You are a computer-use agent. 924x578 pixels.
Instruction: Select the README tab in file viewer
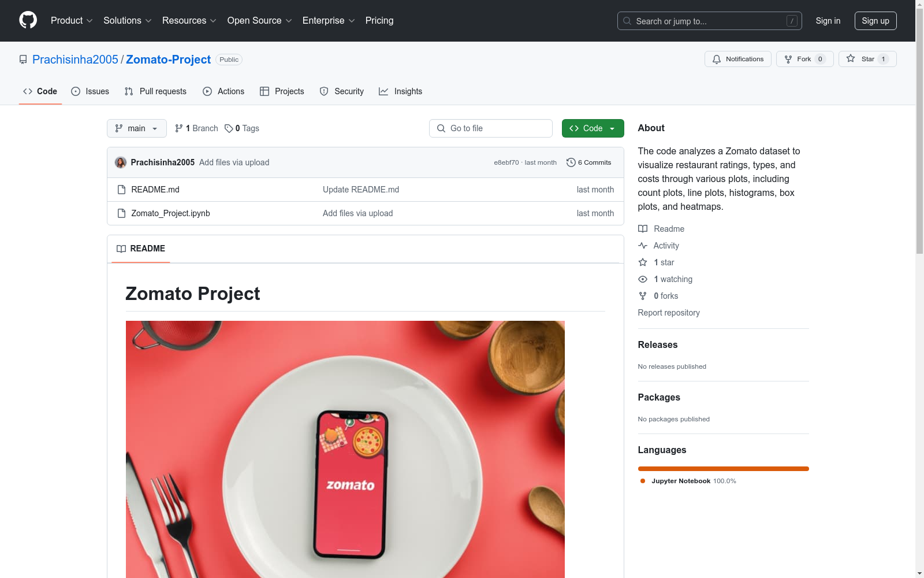[141, 249]
